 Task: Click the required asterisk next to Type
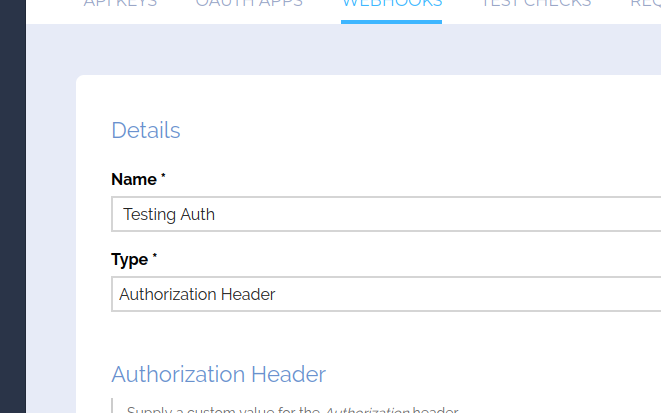[x=154, y=257]
